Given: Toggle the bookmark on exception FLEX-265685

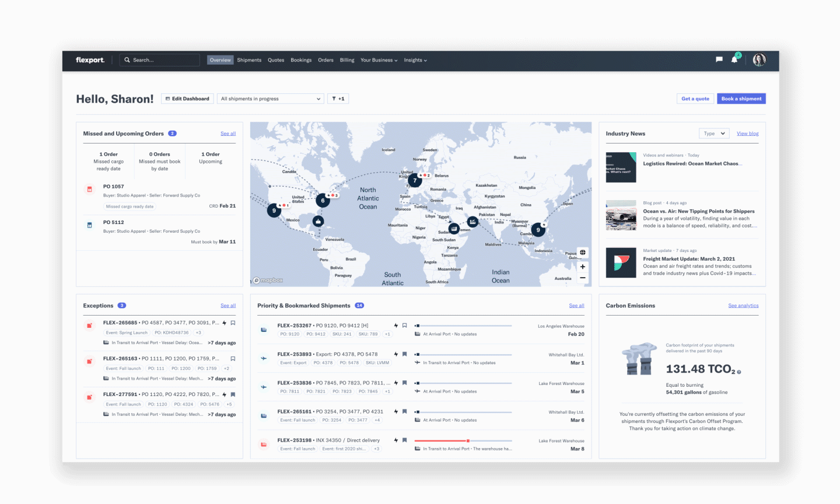Looking at the screenshot, I should click(233, 323).
